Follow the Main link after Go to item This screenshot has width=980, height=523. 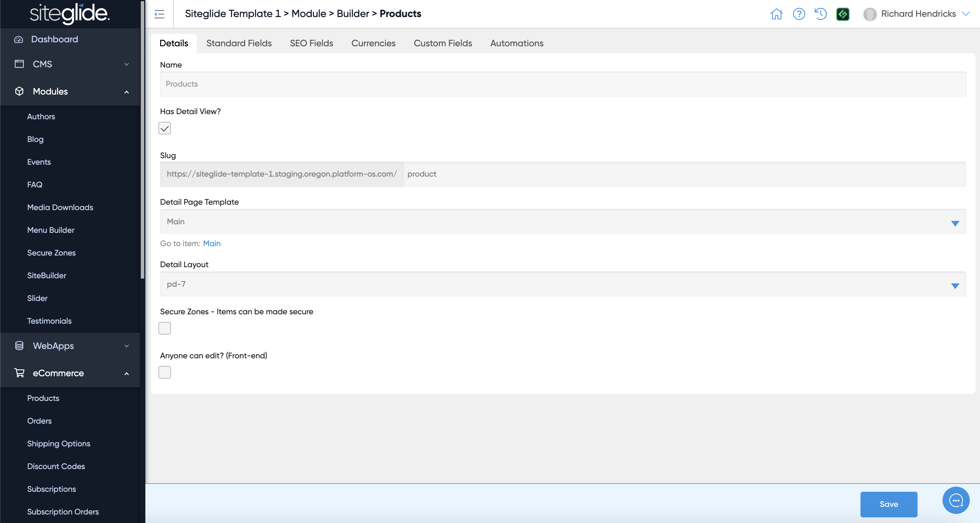tap(212, 243)
